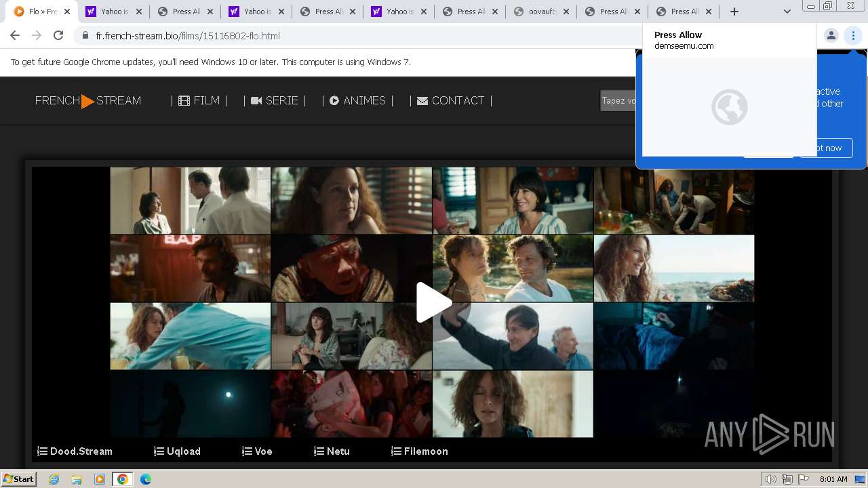
Task: Close the first Yahoo tab
Action: click(x=138, y=12)
